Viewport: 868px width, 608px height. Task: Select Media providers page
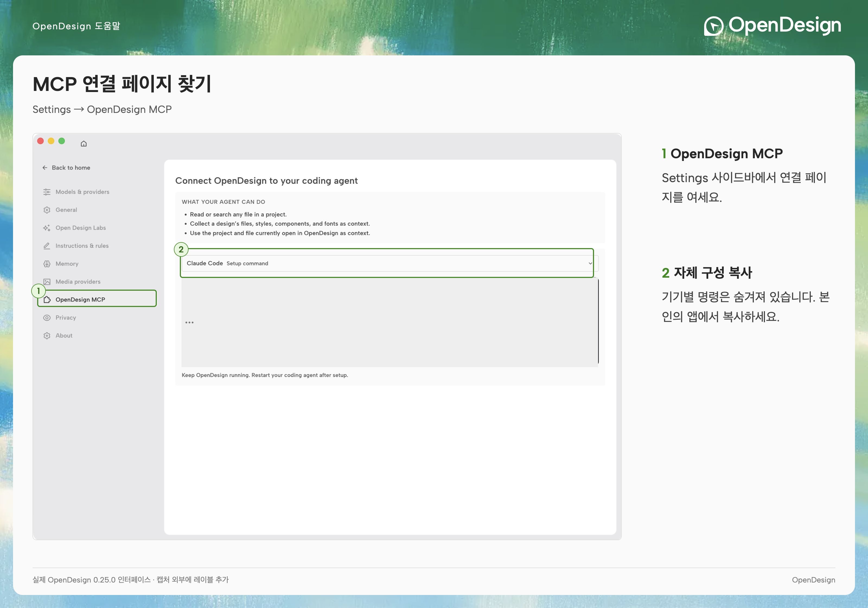[x=97, y=282]
